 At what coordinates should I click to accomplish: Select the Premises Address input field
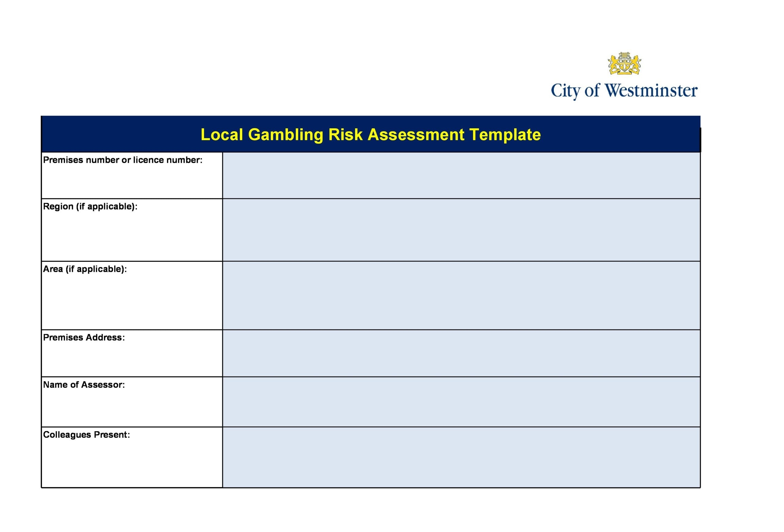(461, 353)
